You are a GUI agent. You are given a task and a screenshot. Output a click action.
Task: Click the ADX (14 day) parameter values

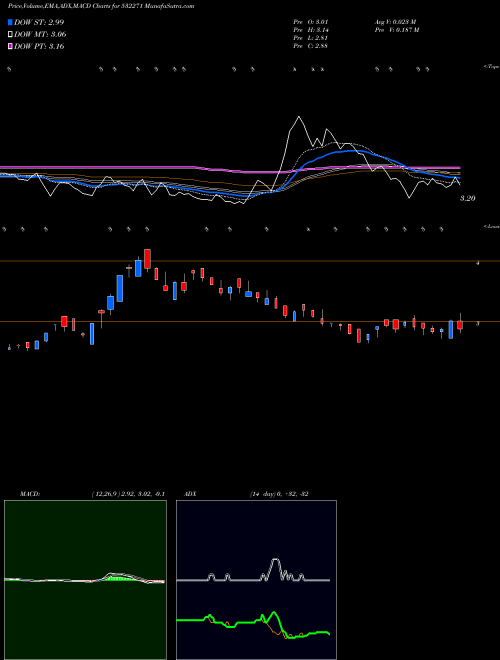pyautogui.click(x=279, y=494)
